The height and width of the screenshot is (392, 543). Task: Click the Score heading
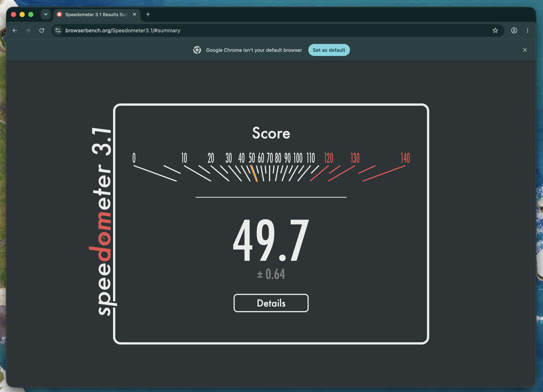pyautogui.click(x=271, y=133)
